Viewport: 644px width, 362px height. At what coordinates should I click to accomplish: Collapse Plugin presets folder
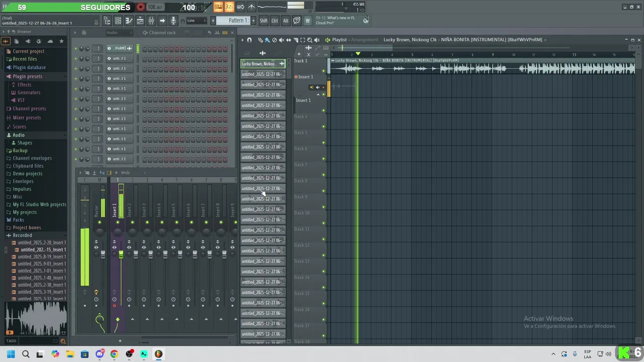point(27,76)
